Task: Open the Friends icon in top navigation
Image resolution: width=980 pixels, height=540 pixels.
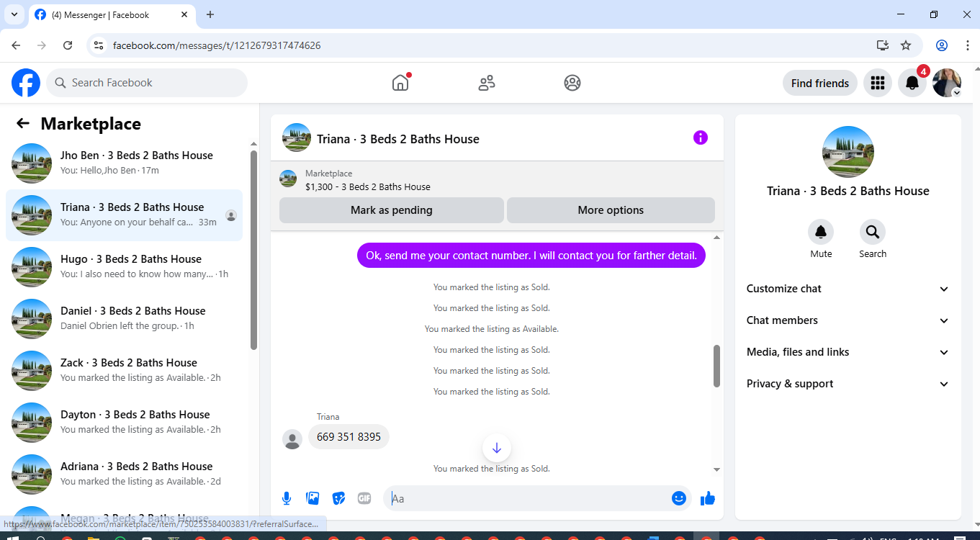Action: (487, 83)
